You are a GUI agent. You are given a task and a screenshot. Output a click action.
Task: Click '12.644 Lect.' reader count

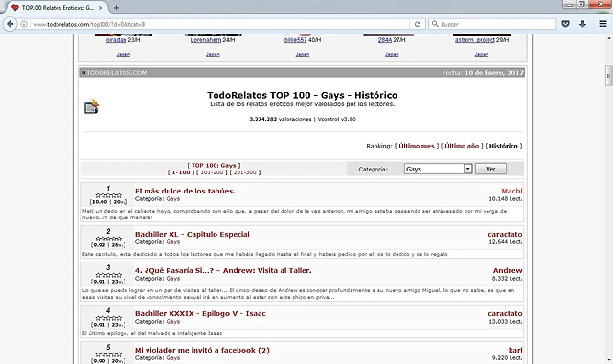pos(505,242)
